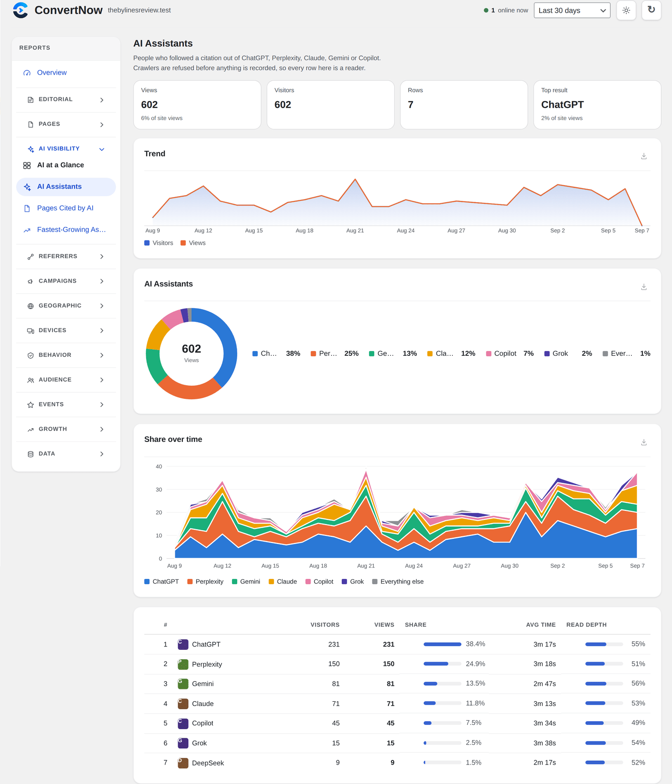Image resolution: width=672 pixels, height=784 pixels.
Task: Expand the Geographic section chevron
Action: [102, 306]
